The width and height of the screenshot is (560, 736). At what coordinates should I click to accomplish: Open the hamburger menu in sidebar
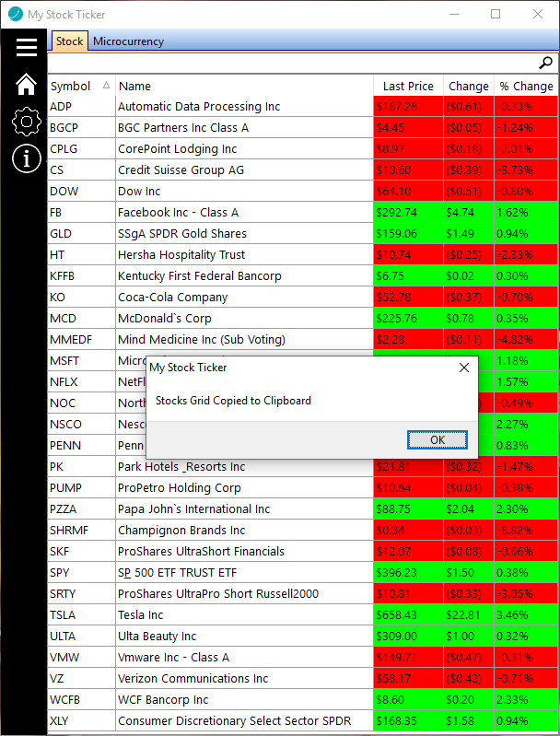[x=27, y=47]
